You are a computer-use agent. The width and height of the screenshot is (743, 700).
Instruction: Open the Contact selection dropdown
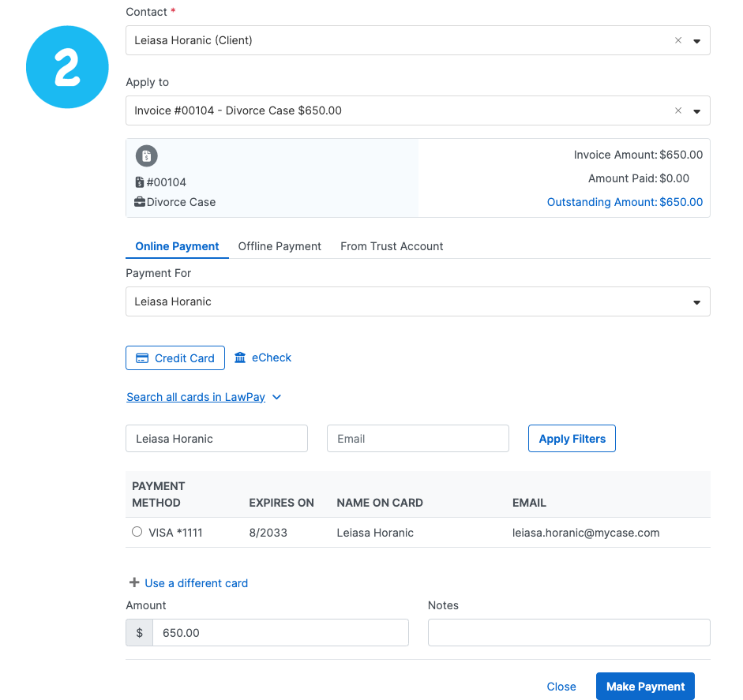pyautogui.click(x=696, y=40)
